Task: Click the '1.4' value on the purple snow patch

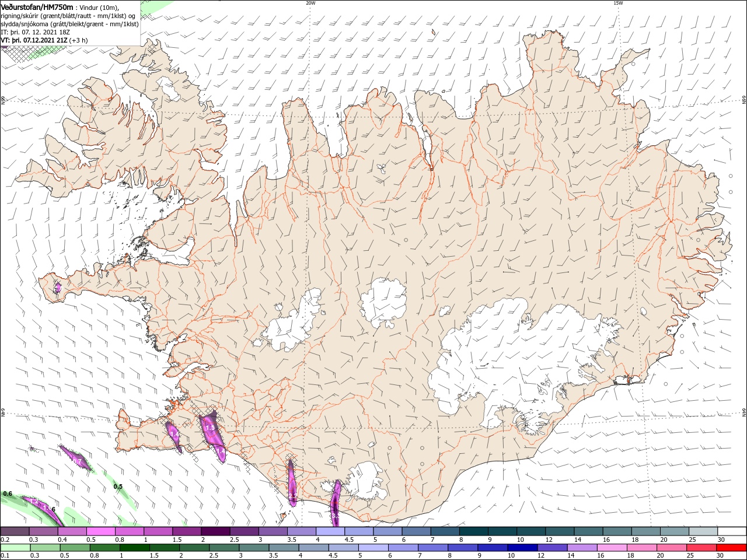Action: [x=174, y=435]
